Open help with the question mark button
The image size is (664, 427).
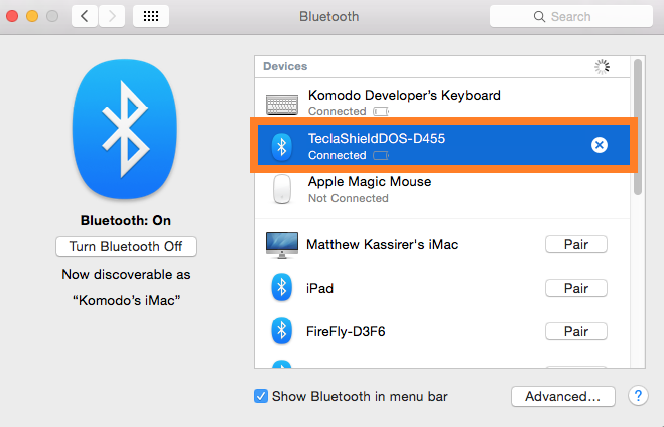639,396
